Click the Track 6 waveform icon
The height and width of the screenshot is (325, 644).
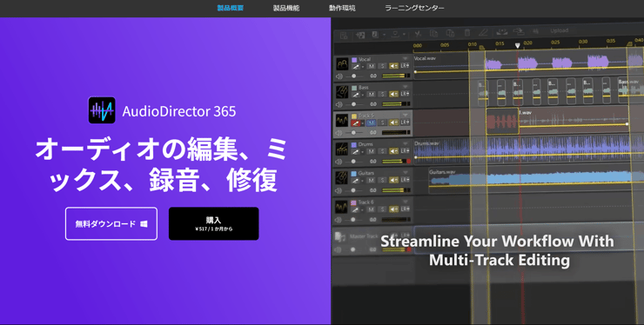tap(342, 207)
